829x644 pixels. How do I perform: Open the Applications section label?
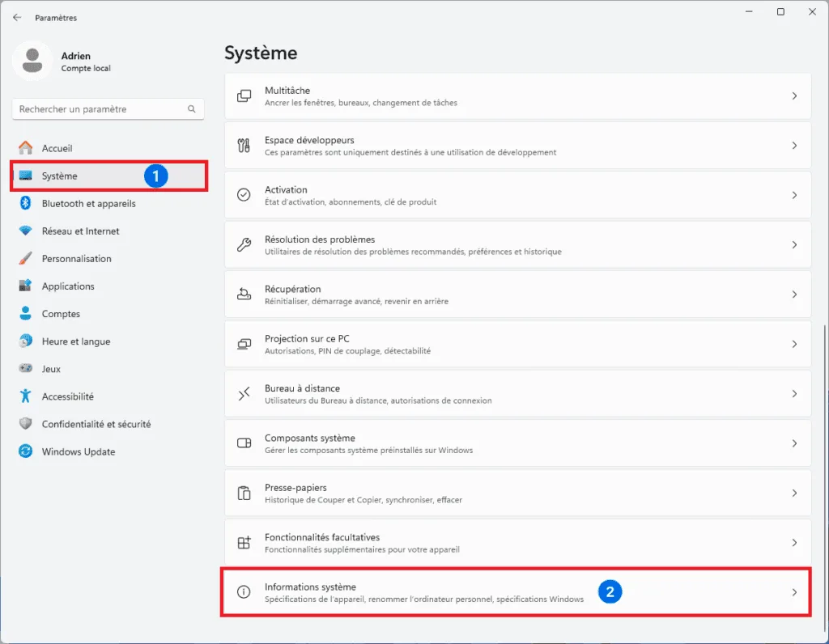tap(68, 286)
